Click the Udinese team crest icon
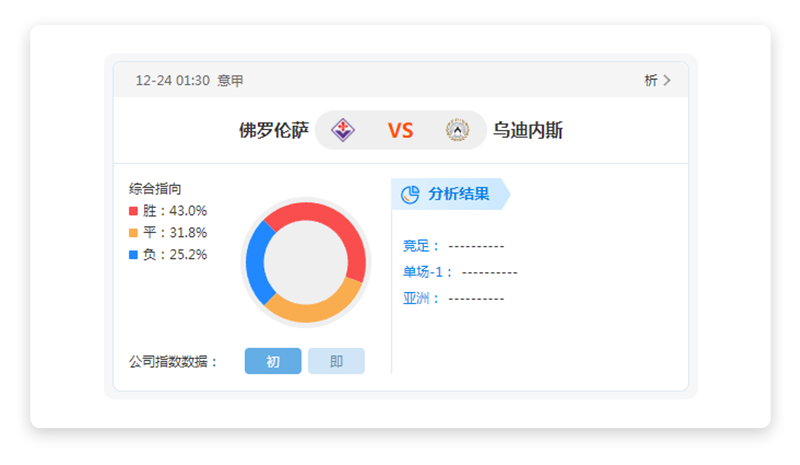 tap(457, 131)
